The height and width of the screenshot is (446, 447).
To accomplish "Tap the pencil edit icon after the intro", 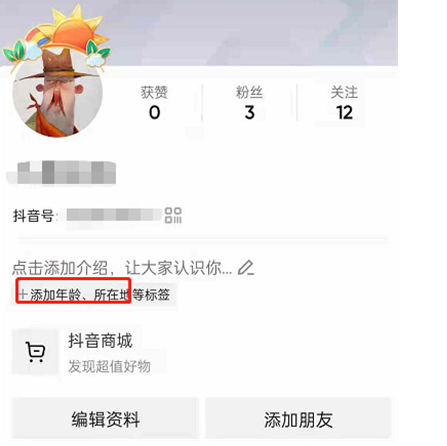I will click(246, 268).
